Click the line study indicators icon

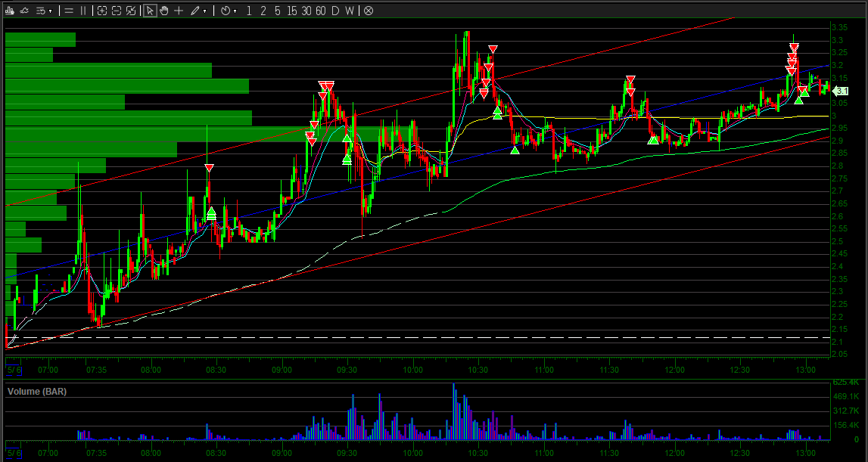pos(24,11)
